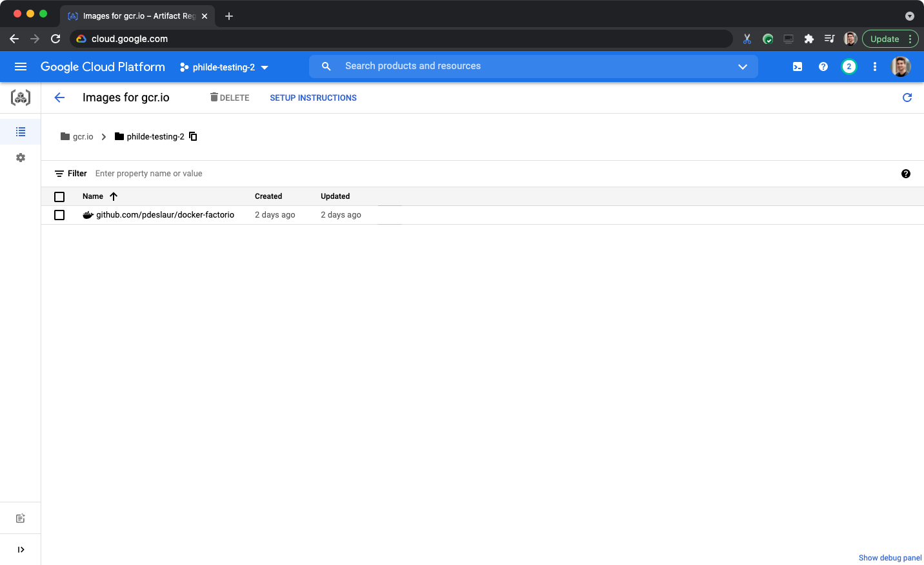Expand the search bar dropdown chevron
The image size is (924, 565).
(743, 67)
